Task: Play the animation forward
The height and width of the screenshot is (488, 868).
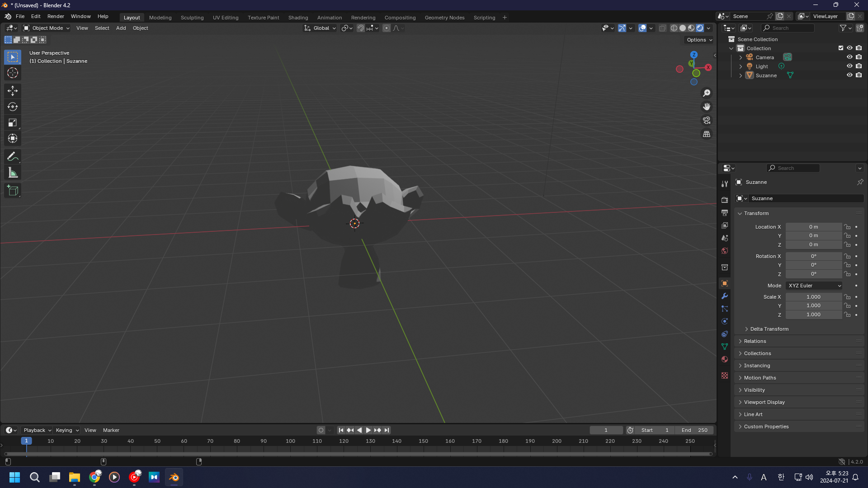Action: click(368, 430)
